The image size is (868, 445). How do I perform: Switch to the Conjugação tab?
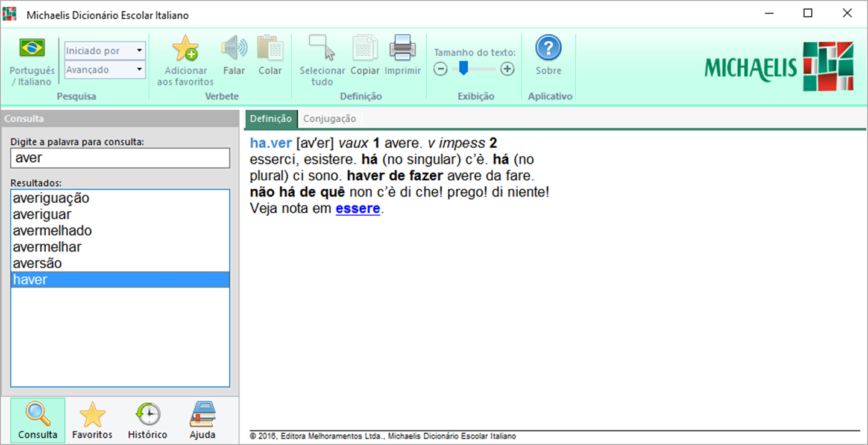pos(330,119)
